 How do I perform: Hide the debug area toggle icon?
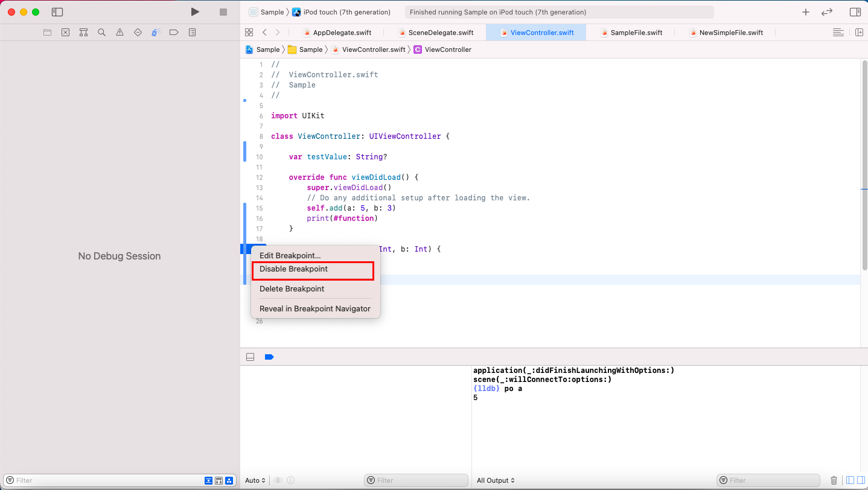[x=250, y=357]
